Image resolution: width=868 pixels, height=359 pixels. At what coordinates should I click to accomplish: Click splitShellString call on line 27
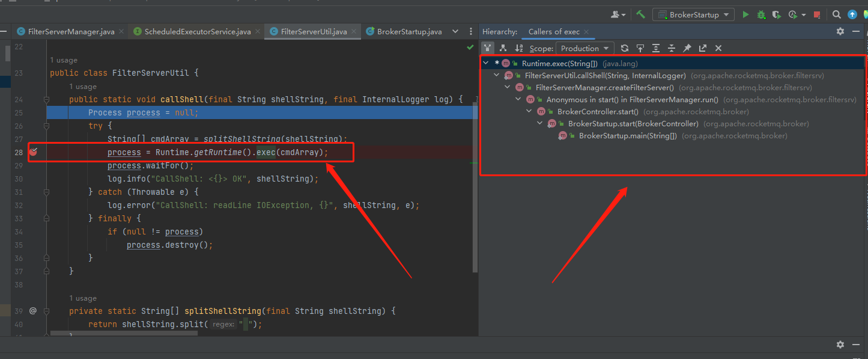click(242, 139)
